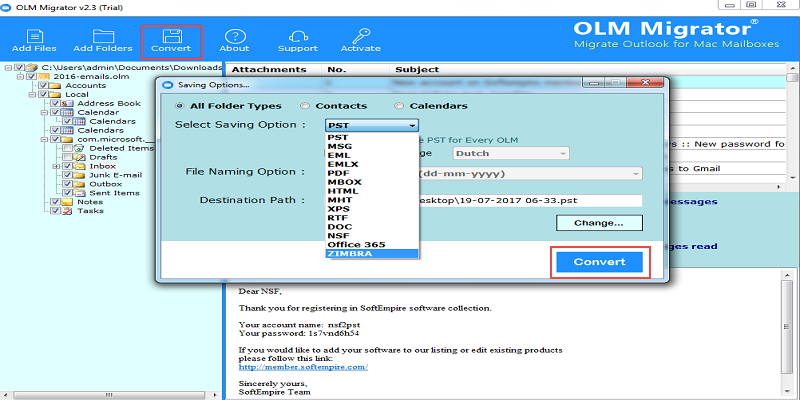Open the member.softempire.com link
800x400 pixels.
304,367
